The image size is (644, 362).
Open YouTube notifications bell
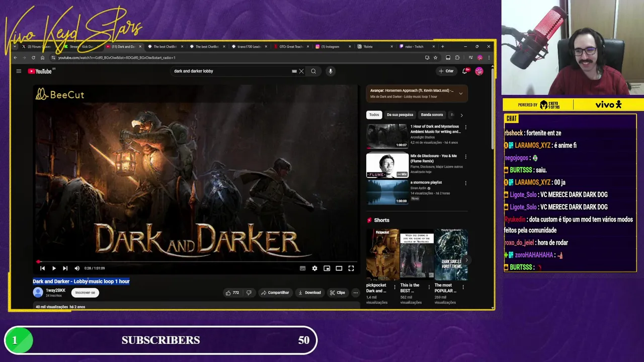pyautogui.click(x=465, y=71)
